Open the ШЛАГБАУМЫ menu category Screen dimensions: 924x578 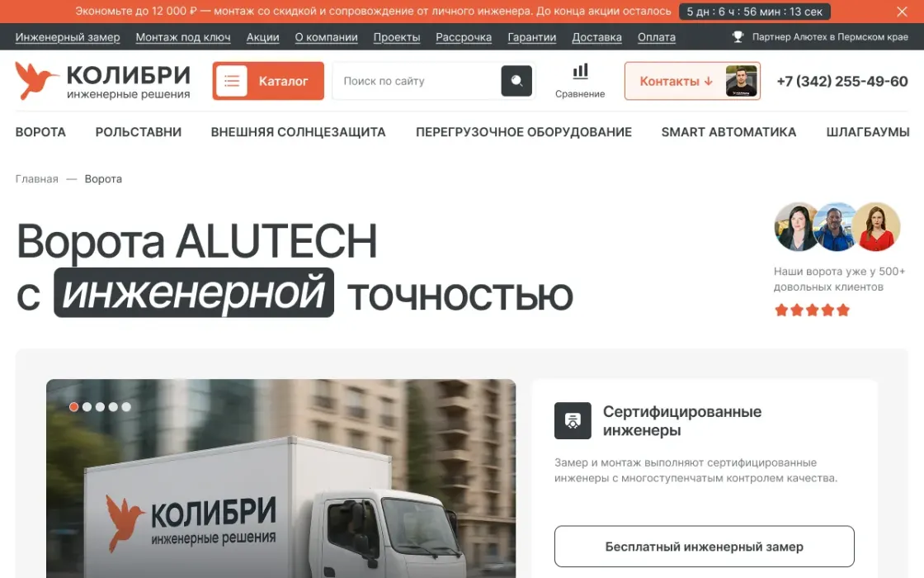tap(868, 132)
